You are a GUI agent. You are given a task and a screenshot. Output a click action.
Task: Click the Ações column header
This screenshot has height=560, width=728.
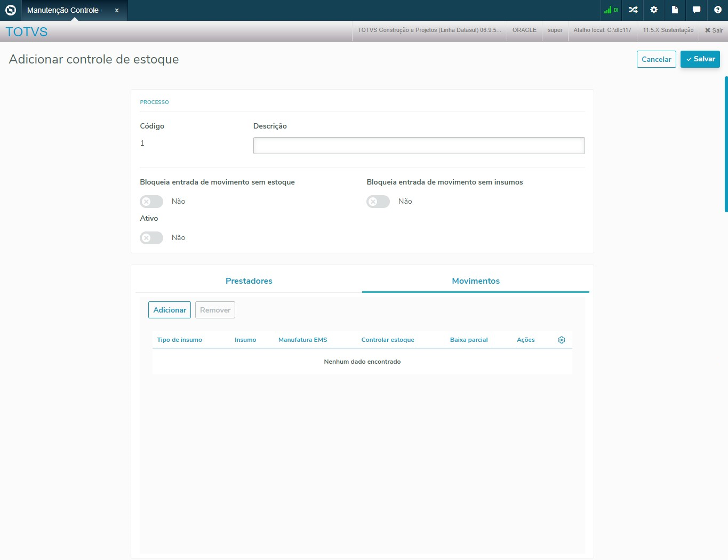(526, 340)
